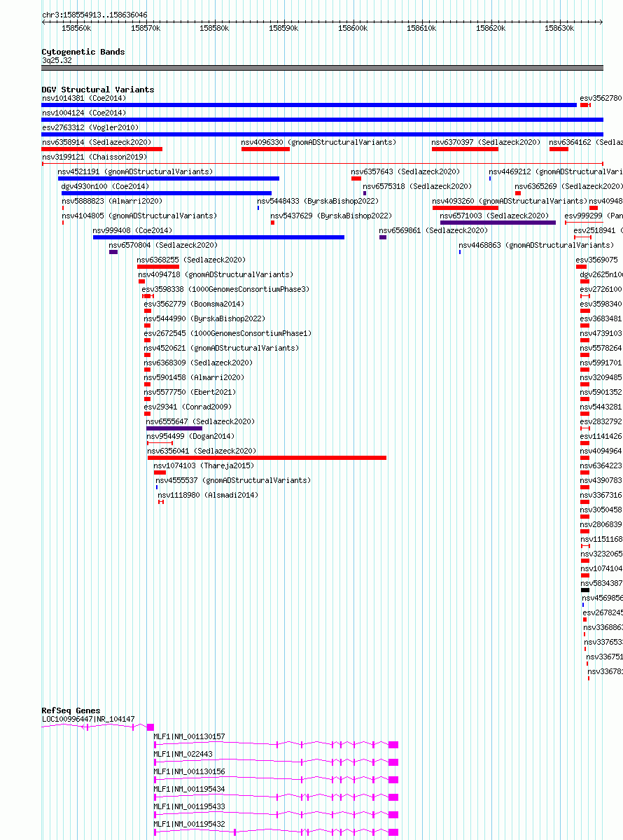Click nsv4104805 (gnomADStructuralVariants) label

click(x=140, y=216)
